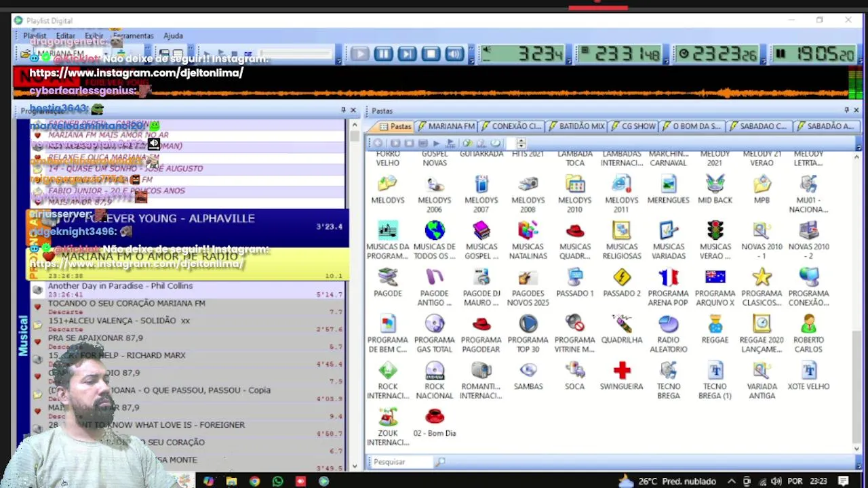Open the XOTE VELHO folder
The image size is (868, 488).
coord(809,377)
